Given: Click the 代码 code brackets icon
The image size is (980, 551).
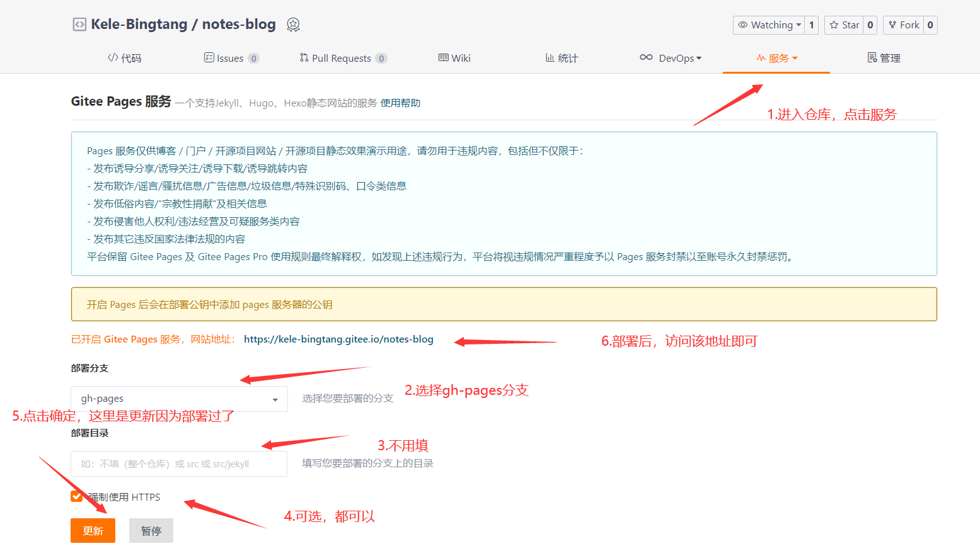Looking at the screenshot, I should [x=113, y=57].
